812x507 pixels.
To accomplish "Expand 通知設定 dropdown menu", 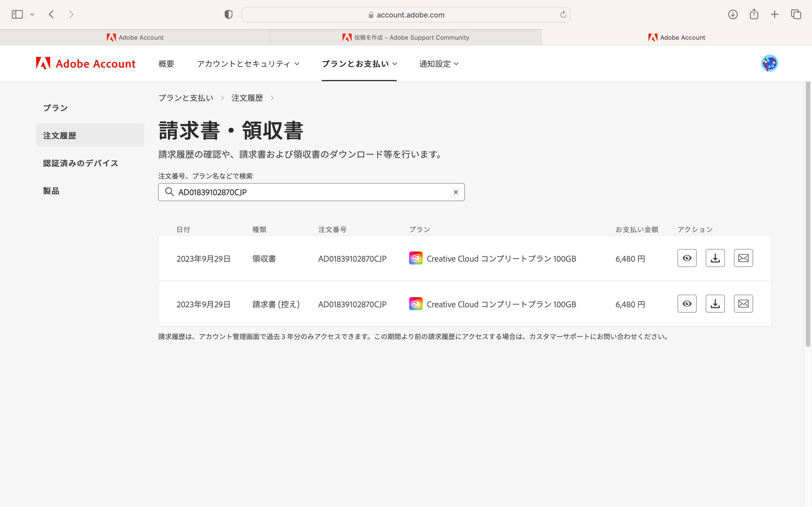I will coord(438,64).
